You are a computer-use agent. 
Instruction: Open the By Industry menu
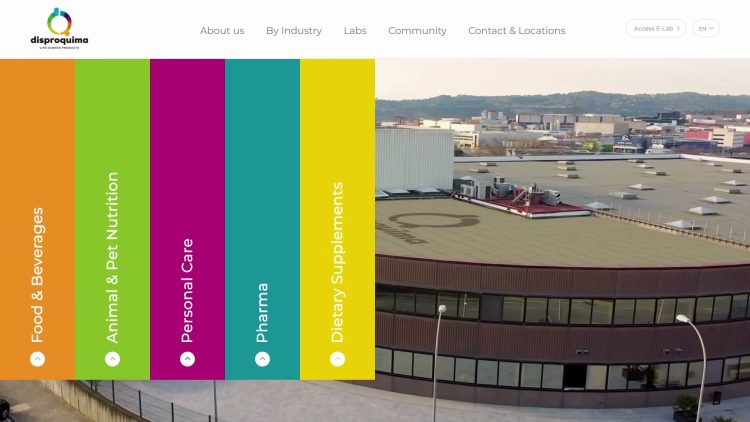coord(294,31)
